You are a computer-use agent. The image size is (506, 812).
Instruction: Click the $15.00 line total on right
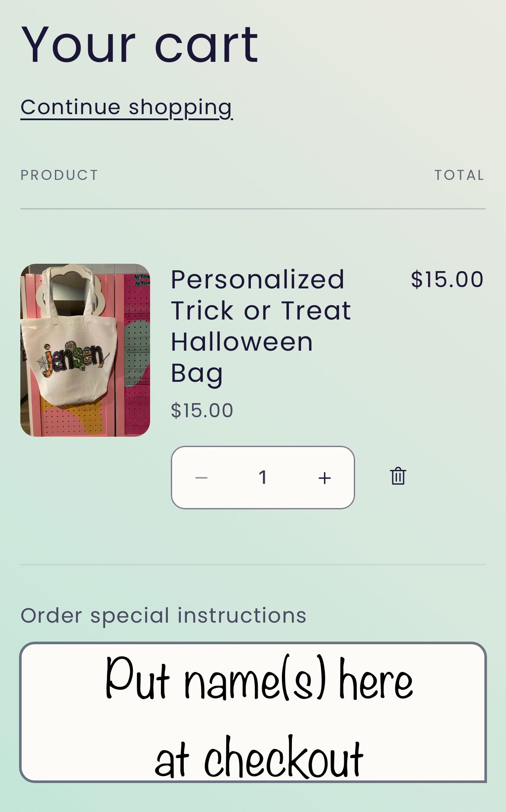tap(447, 279)
